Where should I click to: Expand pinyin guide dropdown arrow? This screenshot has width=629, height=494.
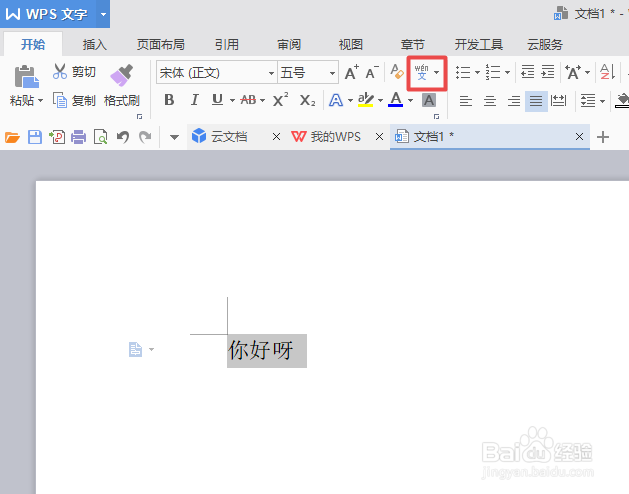point(436,72)
